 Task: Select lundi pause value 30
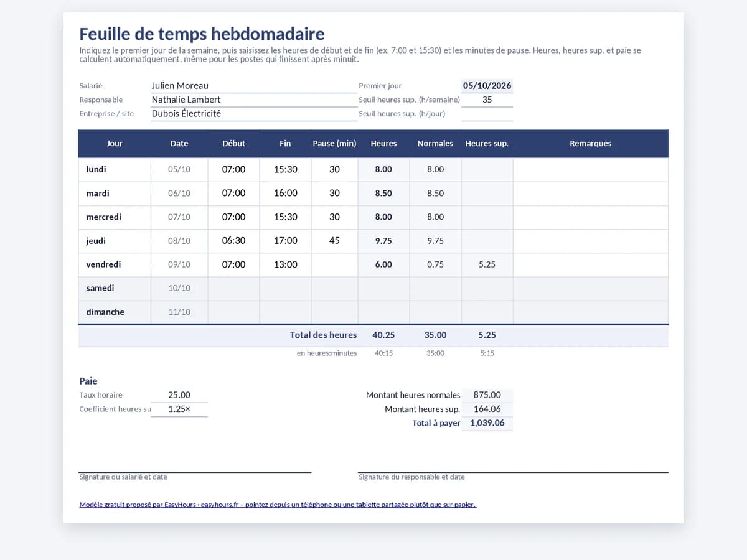click(334, 169)
